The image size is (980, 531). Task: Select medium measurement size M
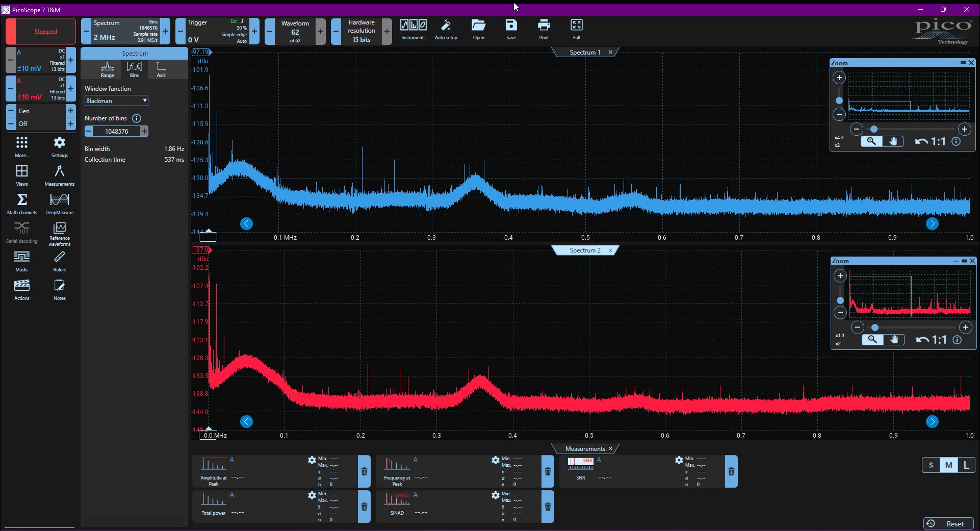[948, 465]
